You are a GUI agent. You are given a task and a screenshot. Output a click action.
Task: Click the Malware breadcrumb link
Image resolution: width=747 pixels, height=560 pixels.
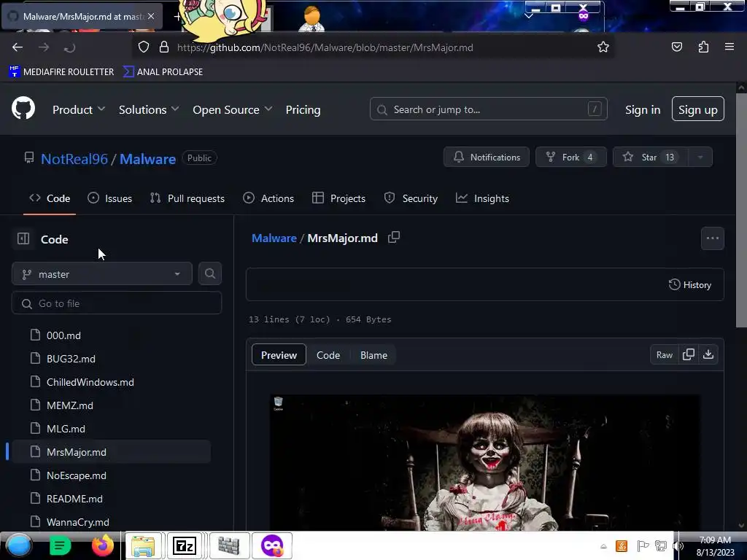point(274,238)
